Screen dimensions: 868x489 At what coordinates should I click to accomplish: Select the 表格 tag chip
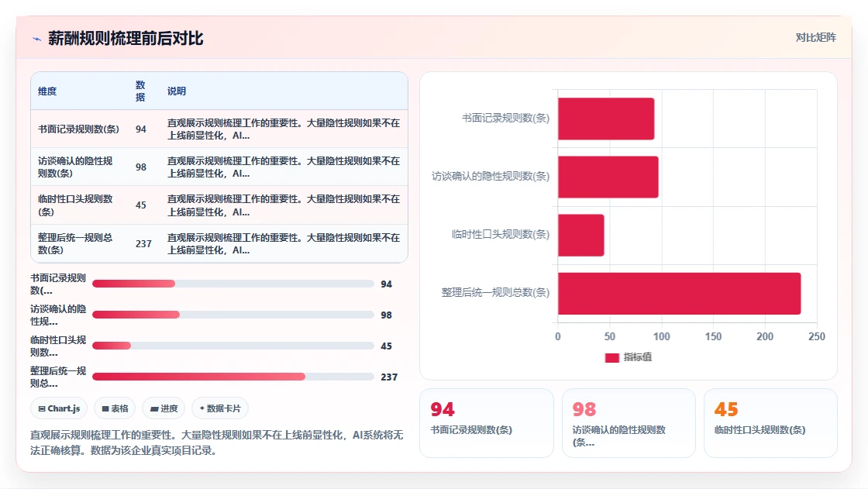coord(115,408)
